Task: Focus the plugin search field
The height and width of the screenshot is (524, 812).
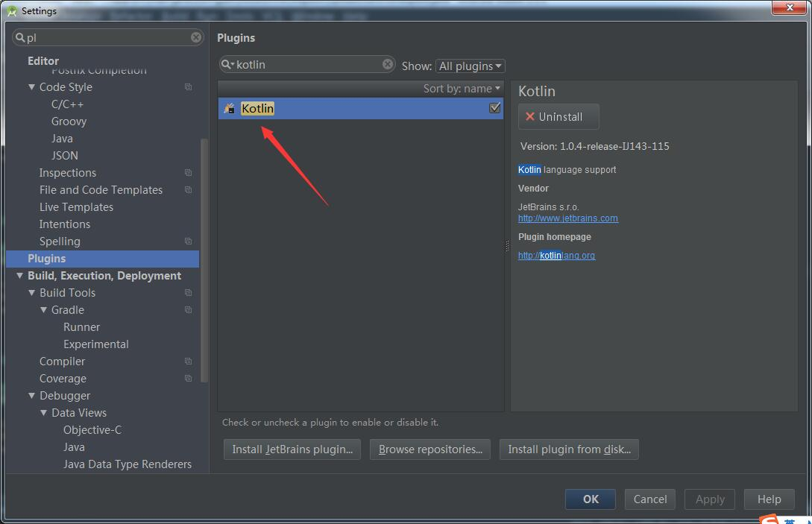Action: [308, 64]
